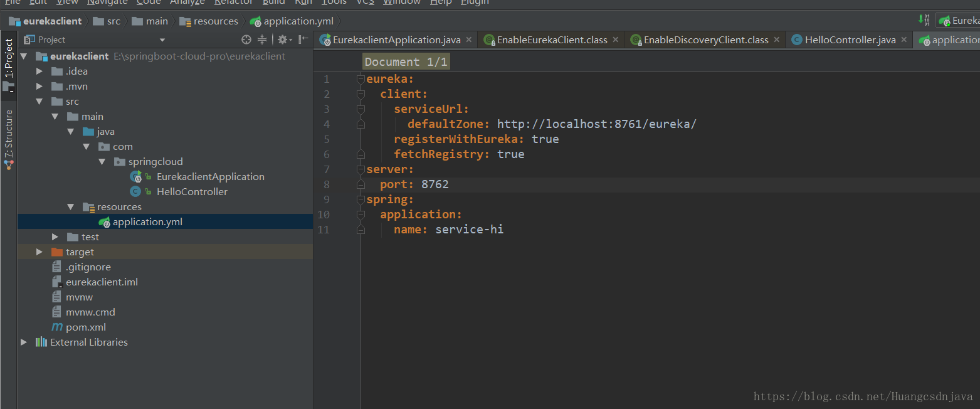Click the HelloController class icon in tree
This screenshot has width=980, height=409.
[135, 192]
